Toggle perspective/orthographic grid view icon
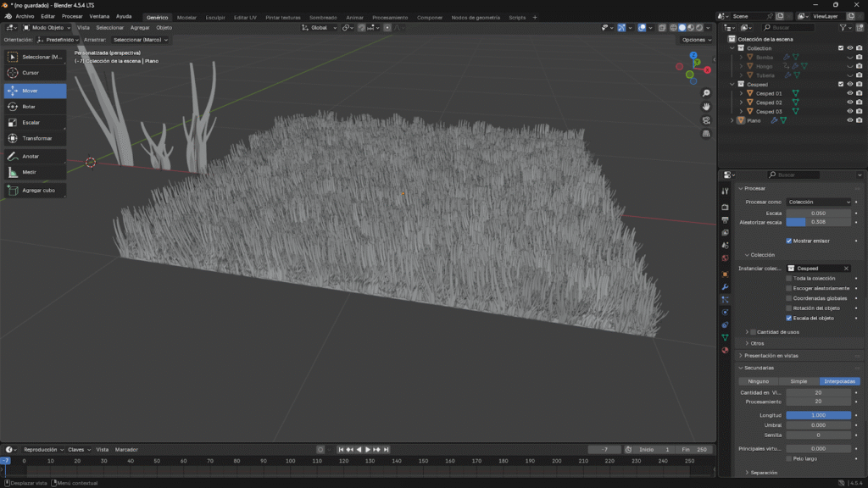 [706, 135]
